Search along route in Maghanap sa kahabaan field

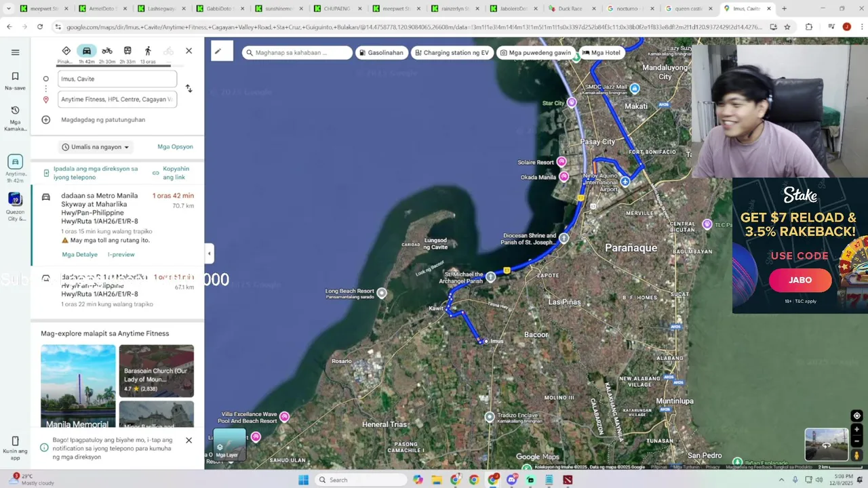coord(297,53)
